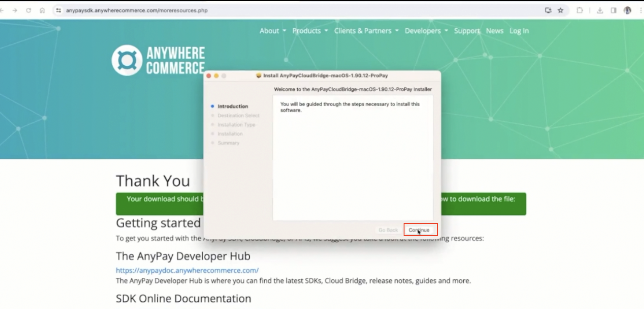
Task: Select the Installation step in sidebar
Action: [x=230, y=134]
